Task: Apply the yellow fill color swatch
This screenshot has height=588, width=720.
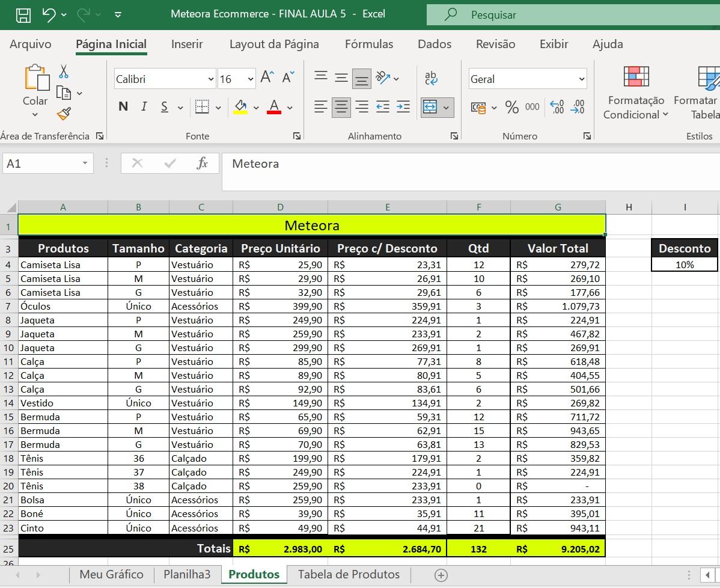Action: click(x=240, y=108)
